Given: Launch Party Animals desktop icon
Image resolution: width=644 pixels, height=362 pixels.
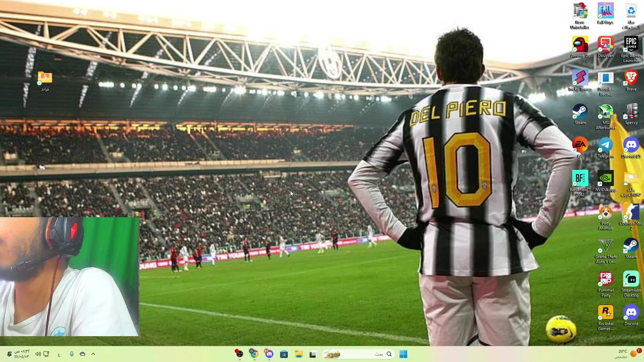Looking at the screenshot, I should tap(605, 218).
